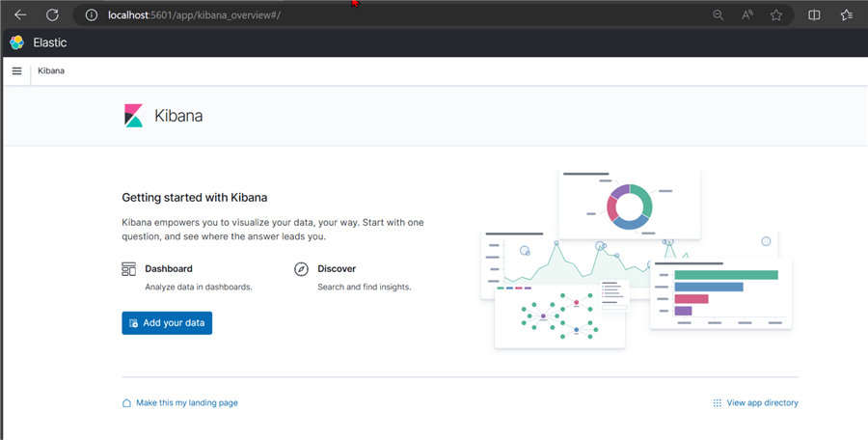Open site information icon in address bar
The image size is (868, 440).
click(x=92, y=15)
